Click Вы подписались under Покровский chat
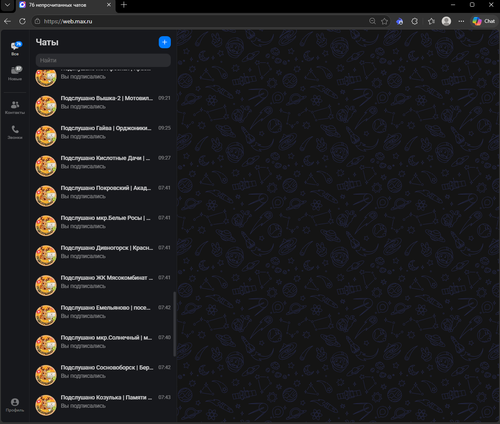Viewport: 500px width, 424px height. (83, 197)
